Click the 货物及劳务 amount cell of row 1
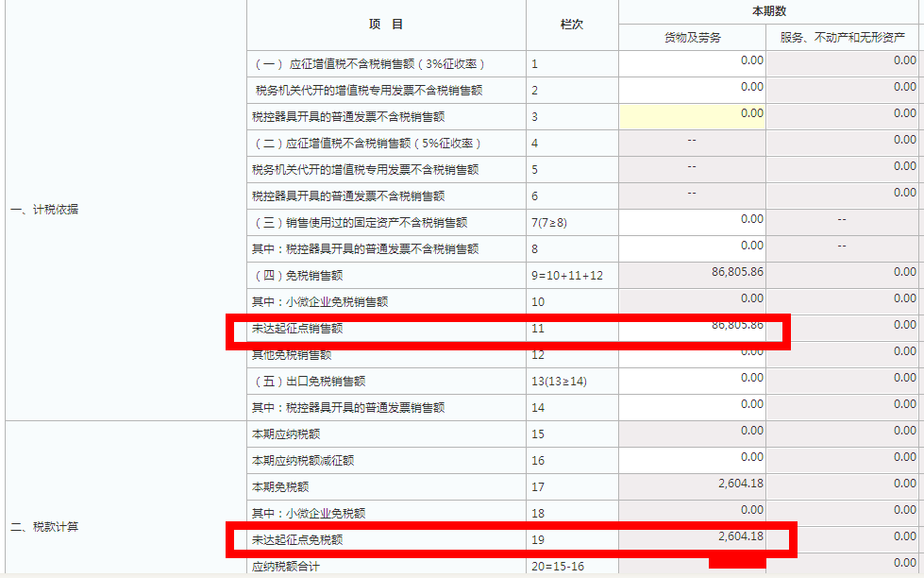The width and height of the screenshot is (924, 578). [691, 62]
